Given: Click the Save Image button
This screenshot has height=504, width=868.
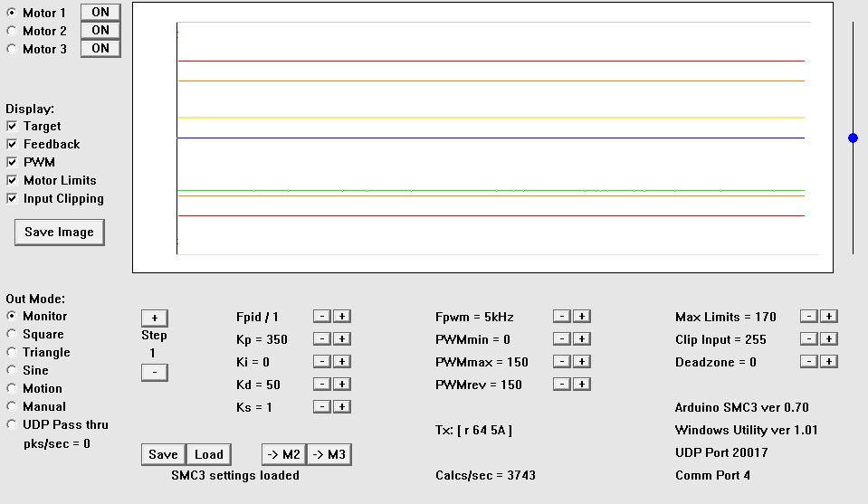Looking at the screenshot, I should tap(59, 233).
